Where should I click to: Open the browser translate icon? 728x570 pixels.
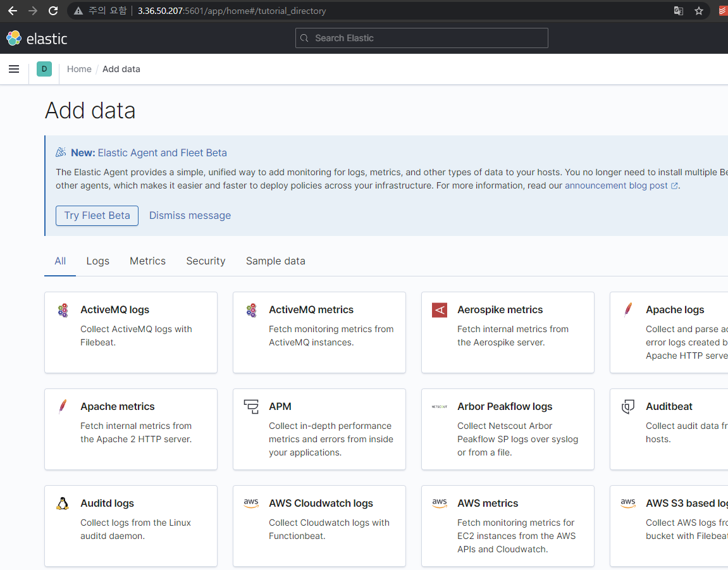(x=678, y=11)
